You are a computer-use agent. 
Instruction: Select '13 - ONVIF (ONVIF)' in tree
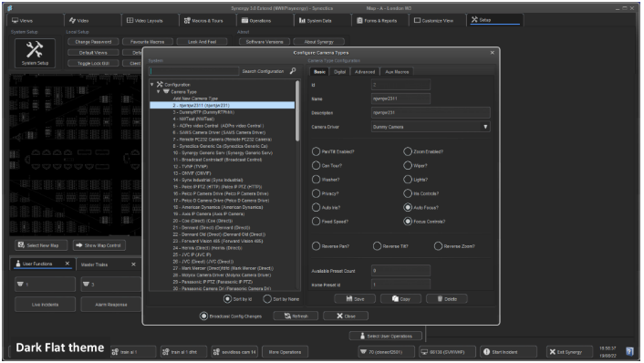[192, 173]
